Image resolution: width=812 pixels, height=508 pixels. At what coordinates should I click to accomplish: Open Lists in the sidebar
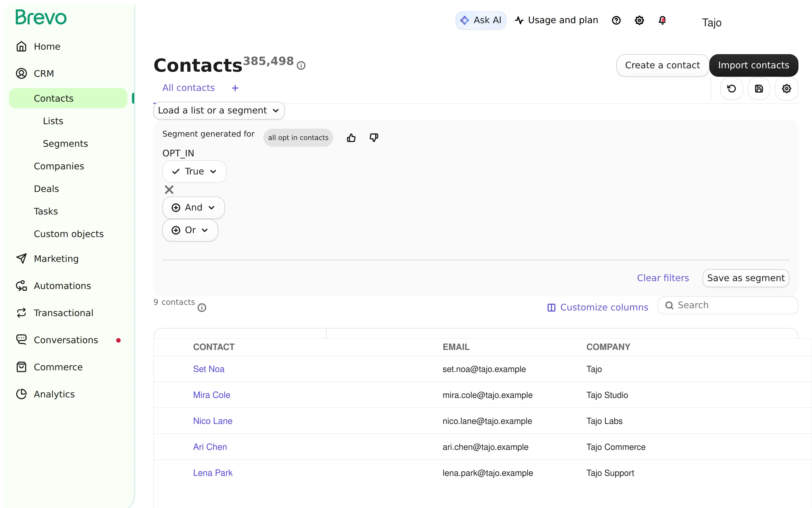[53, 121]
